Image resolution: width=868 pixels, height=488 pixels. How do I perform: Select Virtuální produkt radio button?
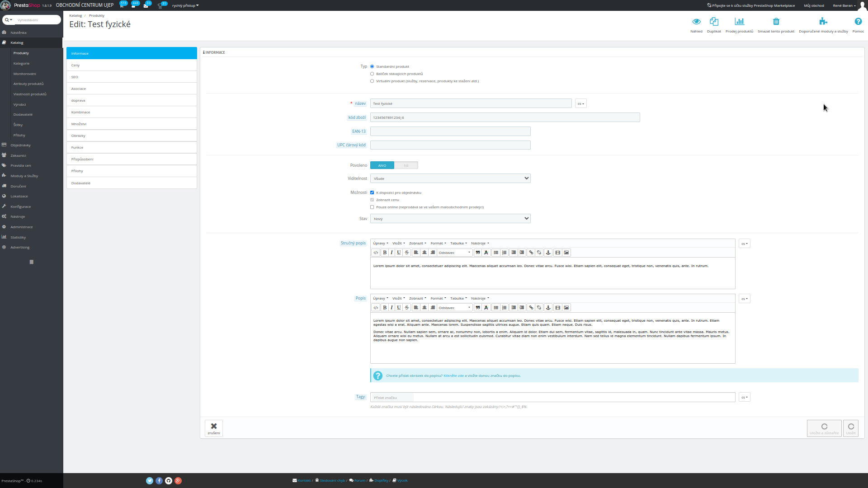click(x=372, y=81)
